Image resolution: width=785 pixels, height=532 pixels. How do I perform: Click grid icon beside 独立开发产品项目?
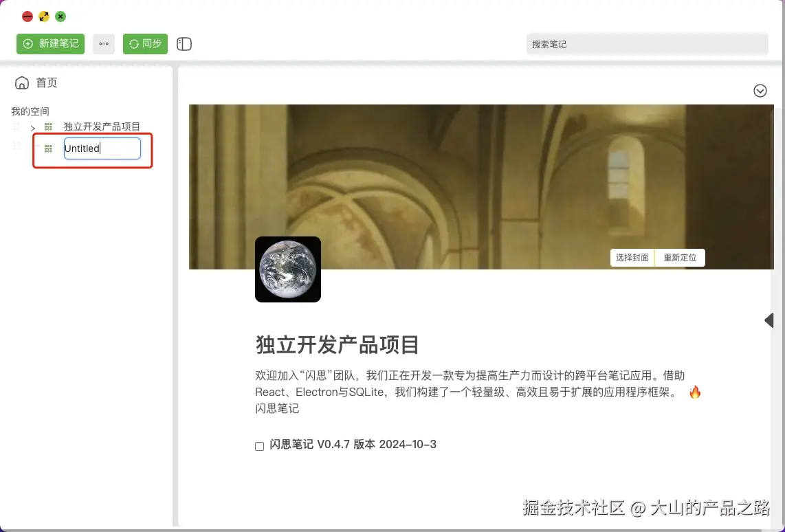48,127
